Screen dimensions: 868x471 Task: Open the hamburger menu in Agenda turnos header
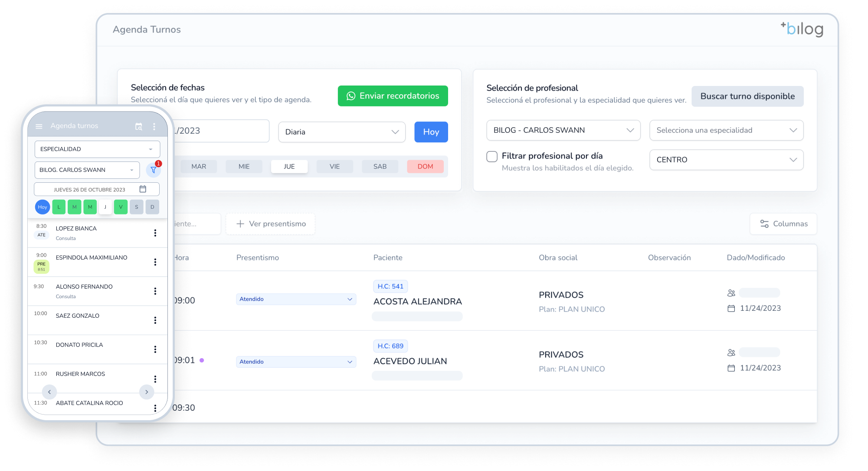click(x=39, y=125)
